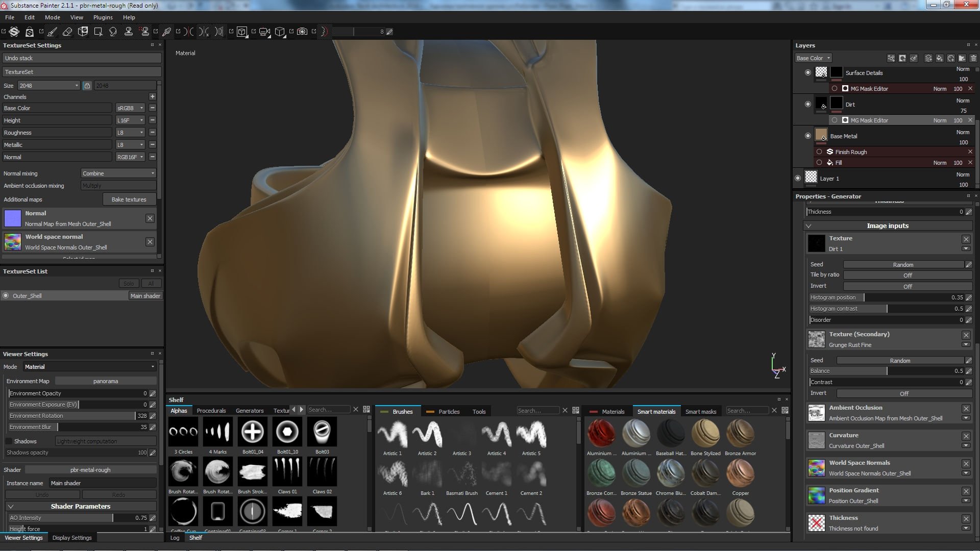Lock the TextureSet size ratio
The height and width of the screenshot is (551, 980).
click(x=87, y=86)
